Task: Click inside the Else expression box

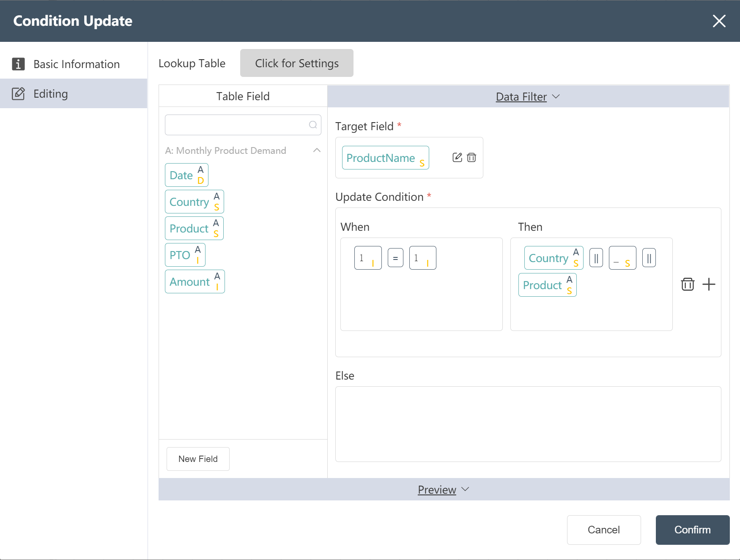Action: click(528, 424)
